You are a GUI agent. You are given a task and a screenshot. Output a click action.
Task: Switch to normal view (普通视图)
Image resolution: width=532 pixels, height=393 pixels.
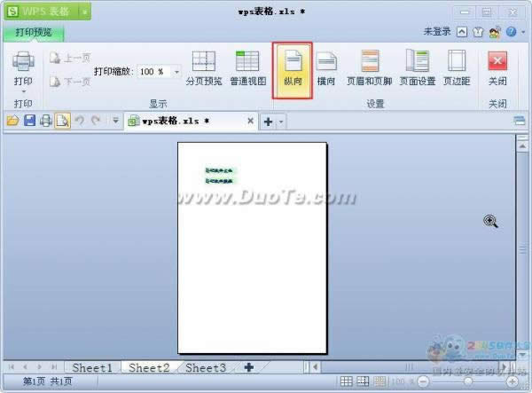(x=247, y=68)
